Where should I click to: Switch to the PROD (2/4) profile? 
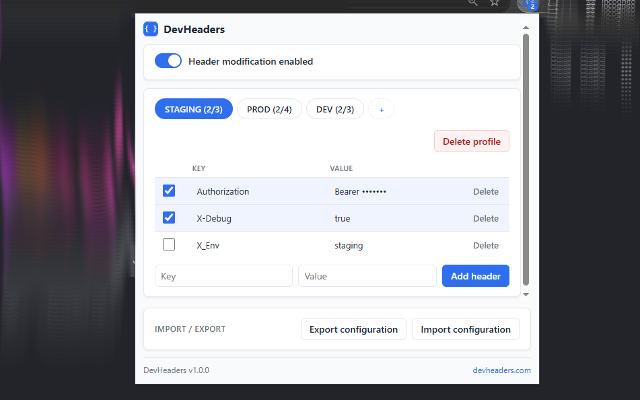coord(269,109)
